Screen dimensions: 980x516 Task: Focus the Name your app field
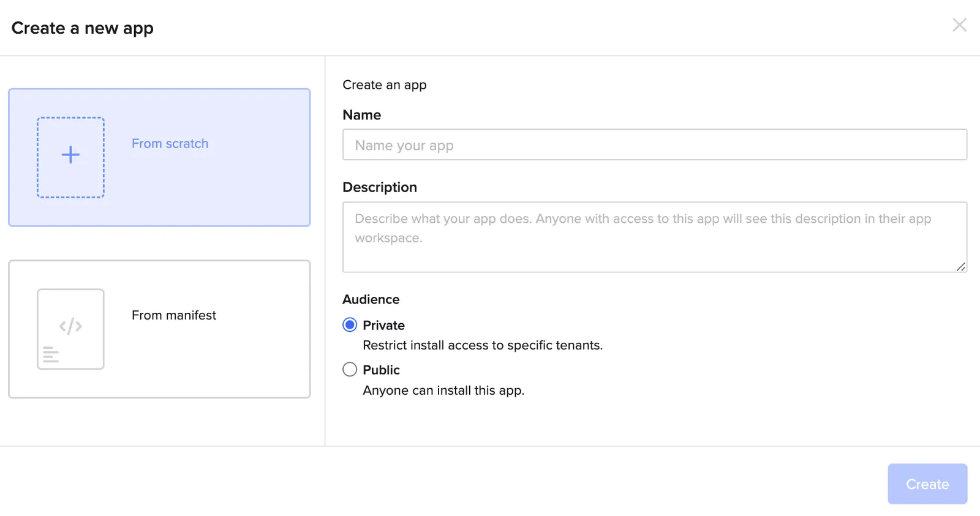point(655,144)
